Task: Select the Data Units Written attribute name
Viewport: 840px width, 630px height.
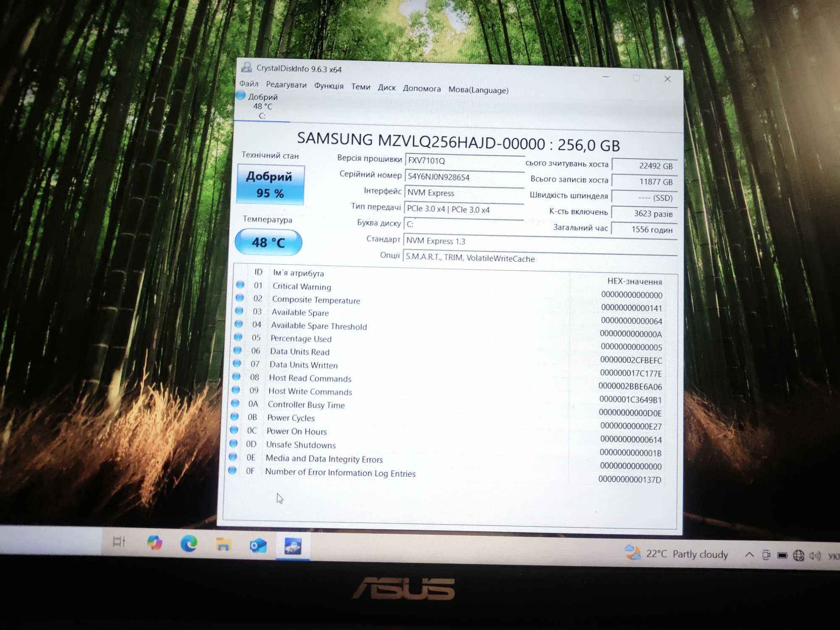Action: click(303, 365)
